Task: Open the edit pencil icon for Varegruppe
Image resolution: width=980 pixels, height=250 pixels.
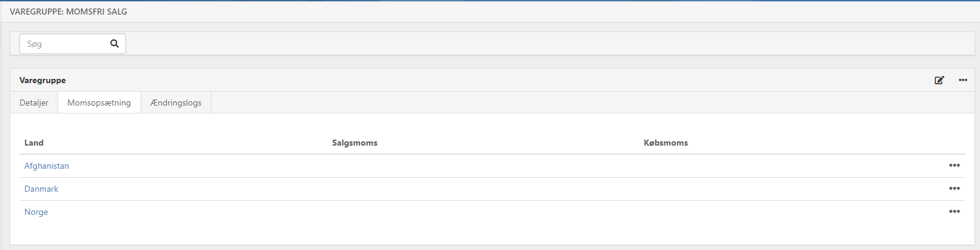Action: click(939, 80)
